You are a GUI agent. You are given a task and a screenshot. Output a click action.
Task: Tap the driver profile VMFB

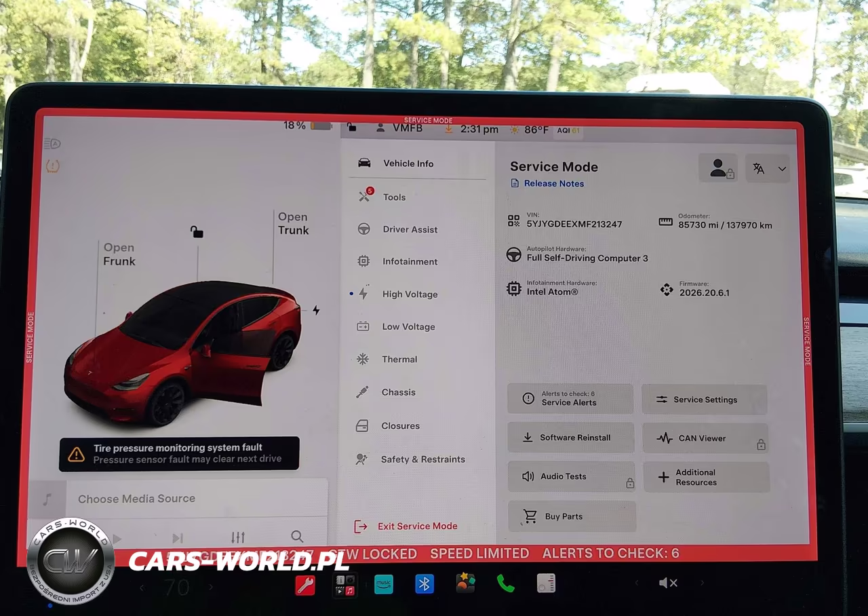point(399,128)
